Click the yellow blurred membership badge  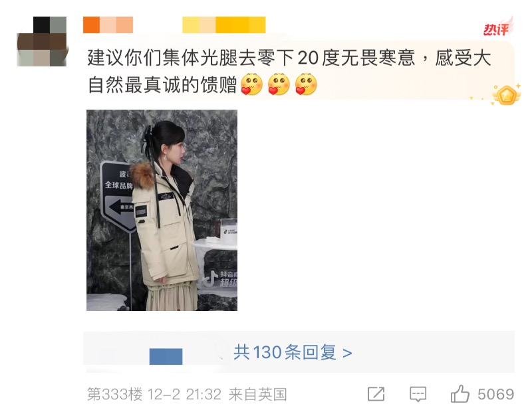pos(224,25)
